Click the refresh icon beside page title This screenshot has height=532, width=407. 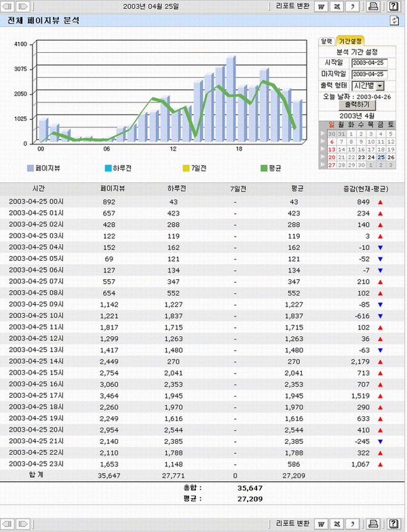(x=393, y=21)
